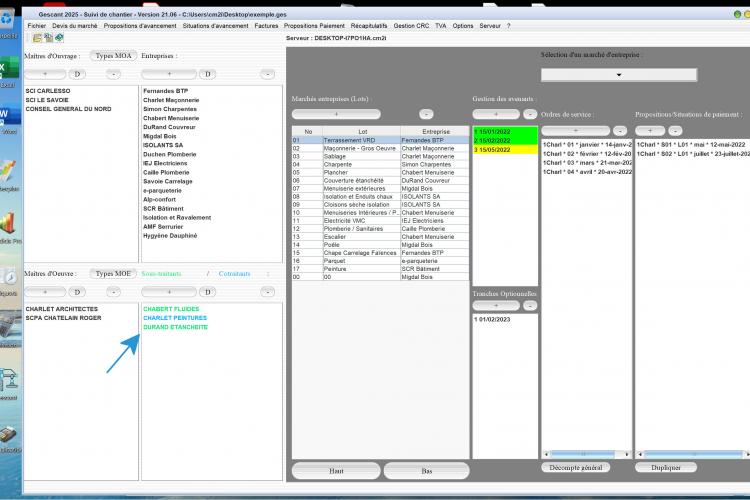750x500 pixels.
Task: Expand the Sélection d'un marché d'entreprise dropdown
Action: coord(619,75)
